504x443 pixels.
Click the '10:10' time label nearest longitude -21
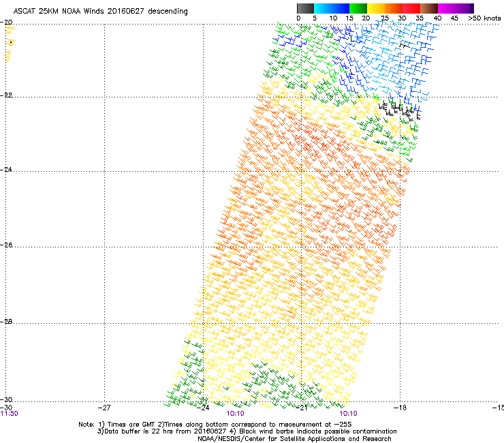pyautogui.click(x=349, y=414)
